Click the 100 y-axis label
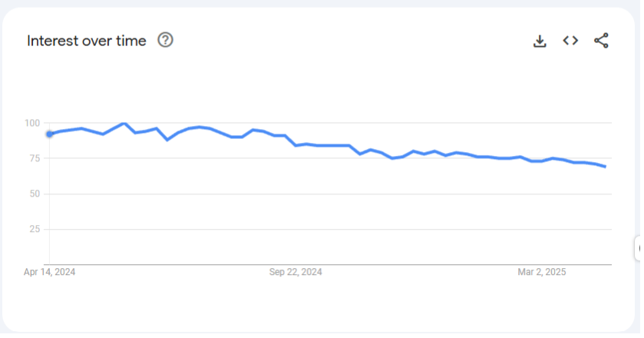The height and width of the screenshot is (338, 644). pos(32,123)
